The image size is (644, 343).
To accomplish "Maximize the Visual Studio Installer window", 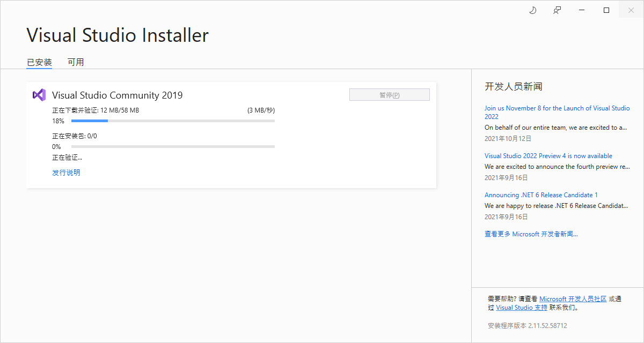I will pyautogui.click(x=606, y=10).
